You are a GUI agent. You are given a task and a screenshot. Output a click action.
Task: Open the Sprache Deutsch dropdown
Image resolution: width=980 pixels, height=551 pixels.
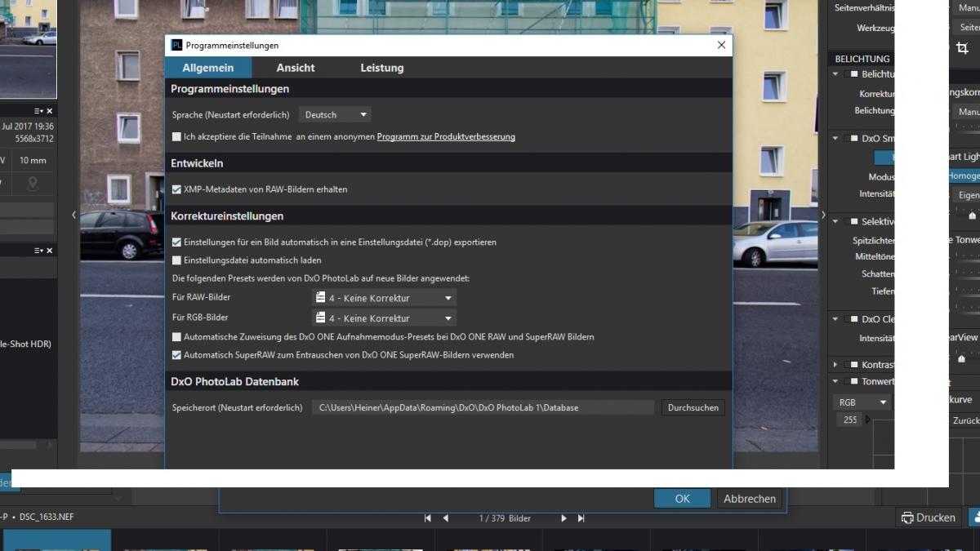pyautogui.click(x=336, y=115)
